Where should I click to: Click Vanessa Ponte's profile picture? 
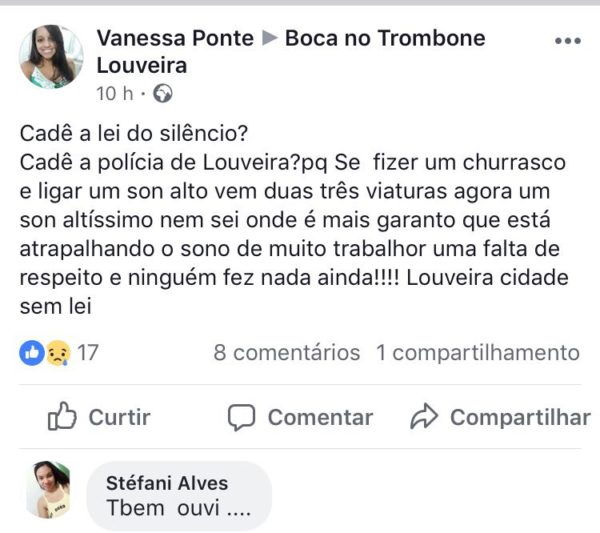point(51,57)
